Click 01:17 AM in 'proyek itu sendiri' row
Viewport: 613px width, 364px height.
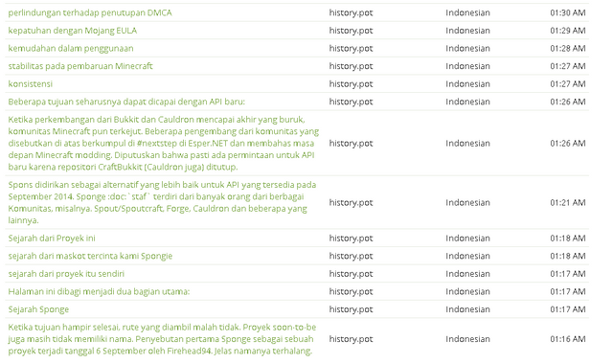[x=568, y=274]
